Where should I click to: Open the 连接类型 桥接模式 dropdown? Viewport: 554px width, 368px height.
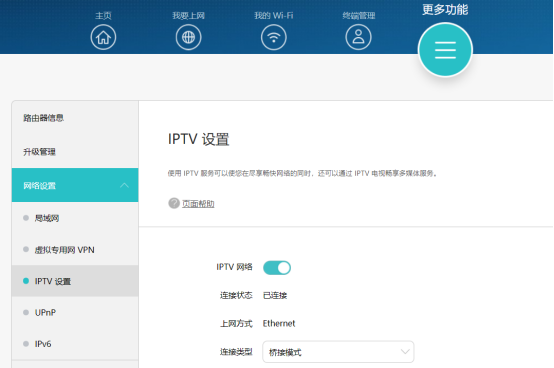338,352
